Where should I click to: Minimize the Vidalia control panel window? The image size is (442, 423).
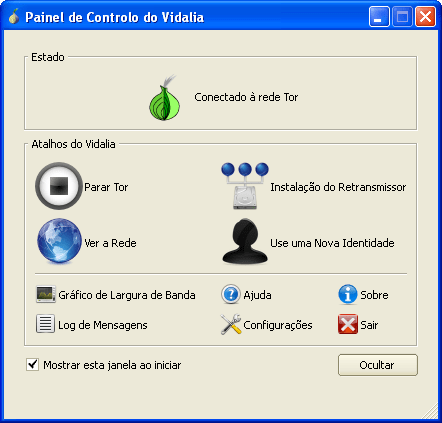click(x=379, y=16)
